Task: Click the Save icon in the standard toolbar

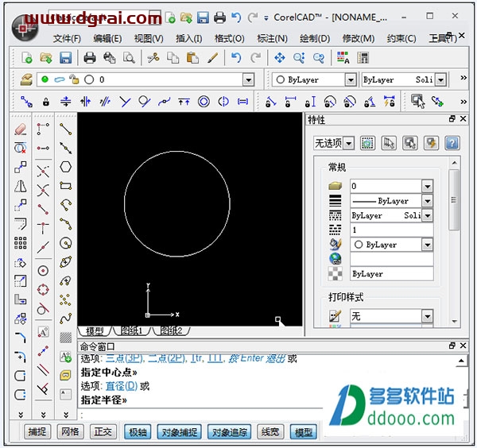Action: pos(65,57)
